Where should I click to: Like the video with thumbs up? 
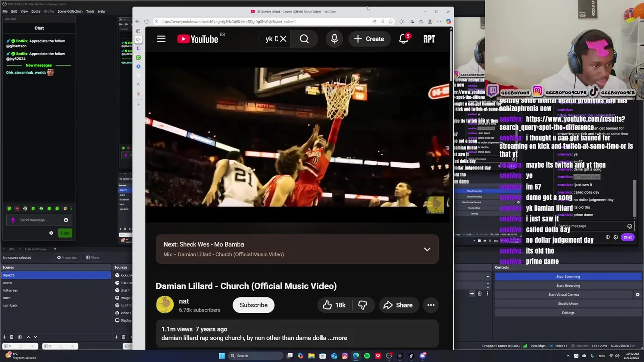(x=334, y=305)
